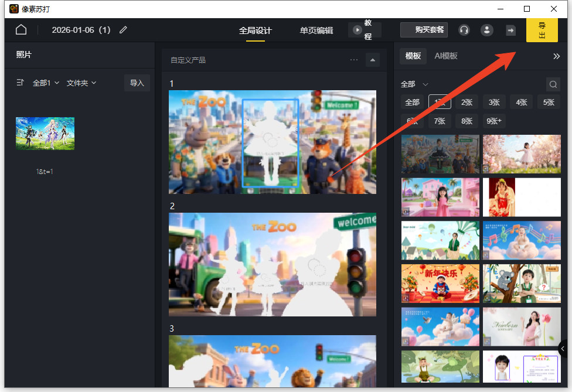Select page 1 zoo template canvas
Viewport: 572px width, 392px height.
272,142
